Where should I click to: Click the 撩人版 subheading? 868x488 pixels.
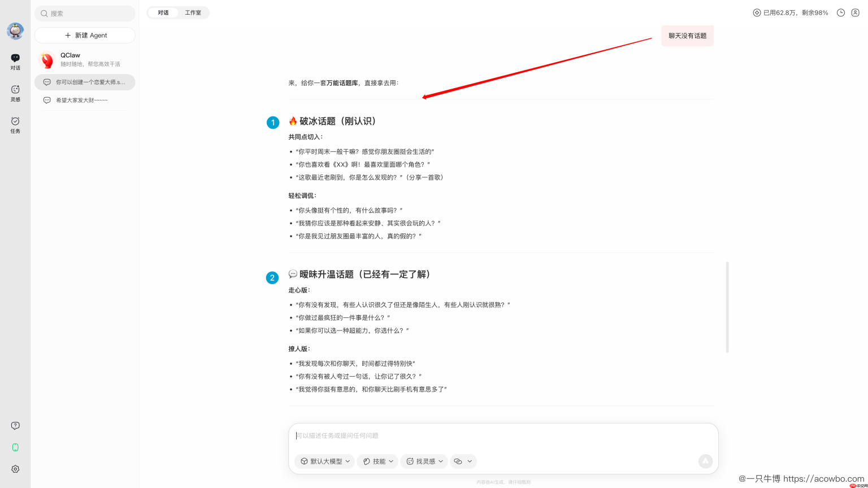[x=300, y=349]
